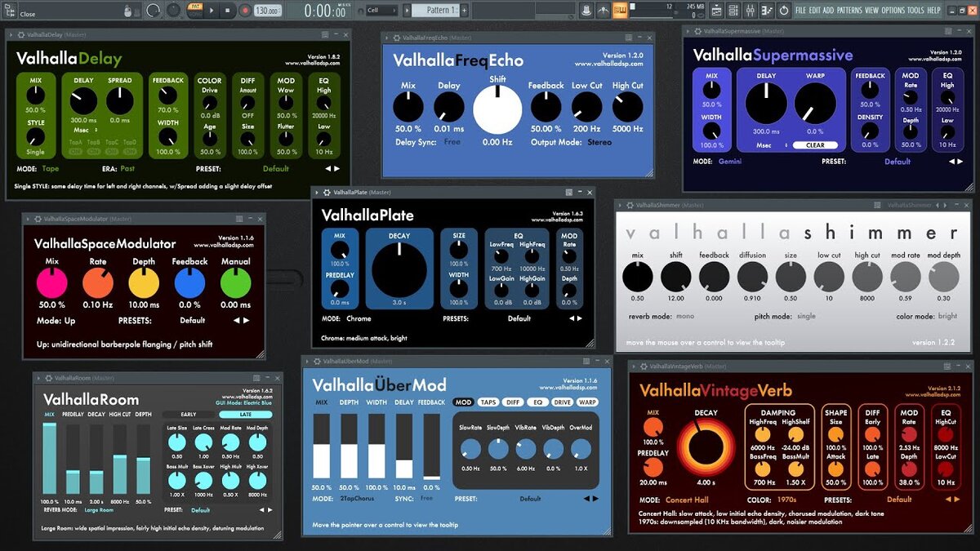This screenshot has width=980, height=551.
Task: Open ValhallaDelay Msec sync selector
Action: click(85, 130)
